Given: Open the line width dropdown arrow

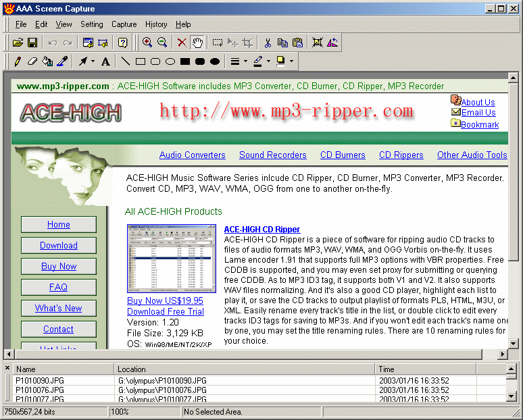Looking at the screenshot, I should pos(245,61).
